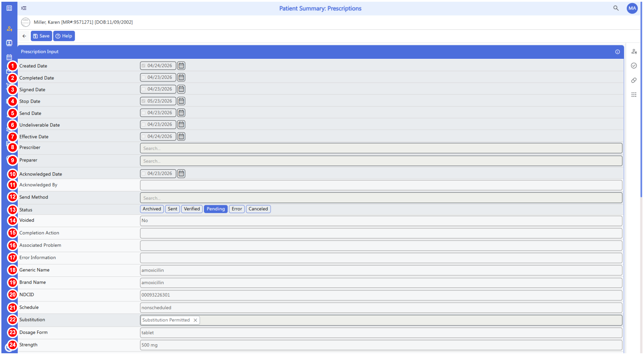Click the search magnifier icon
Viewport: 644px width, 355px height.
[616, 8]
